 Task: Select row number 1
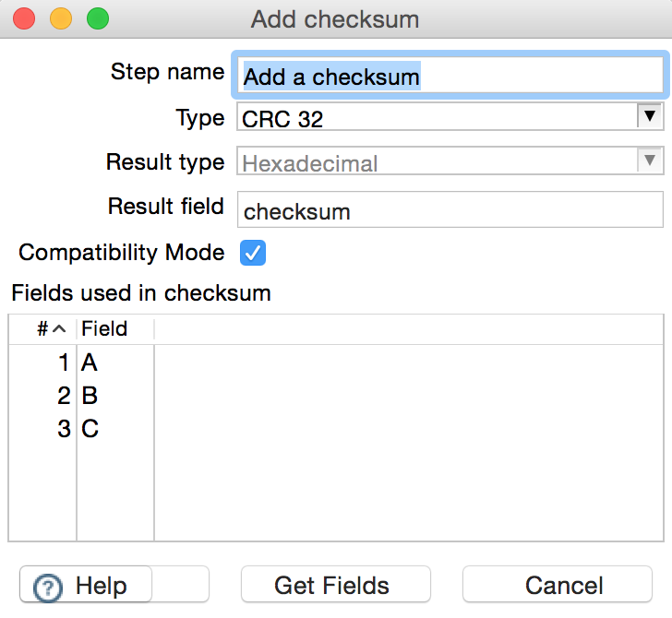[x=63, y=363]
